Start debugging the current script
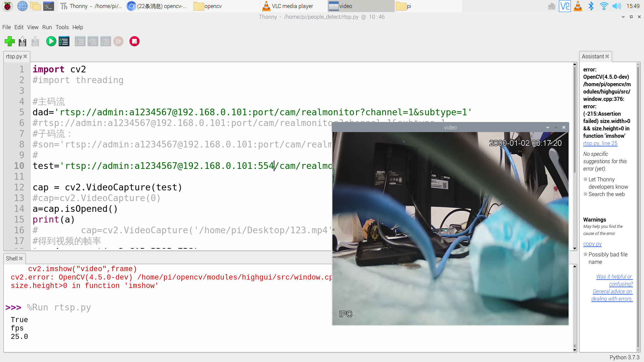Screen dimensions: 644x362 pyautogui.click(x=64, y=41)
